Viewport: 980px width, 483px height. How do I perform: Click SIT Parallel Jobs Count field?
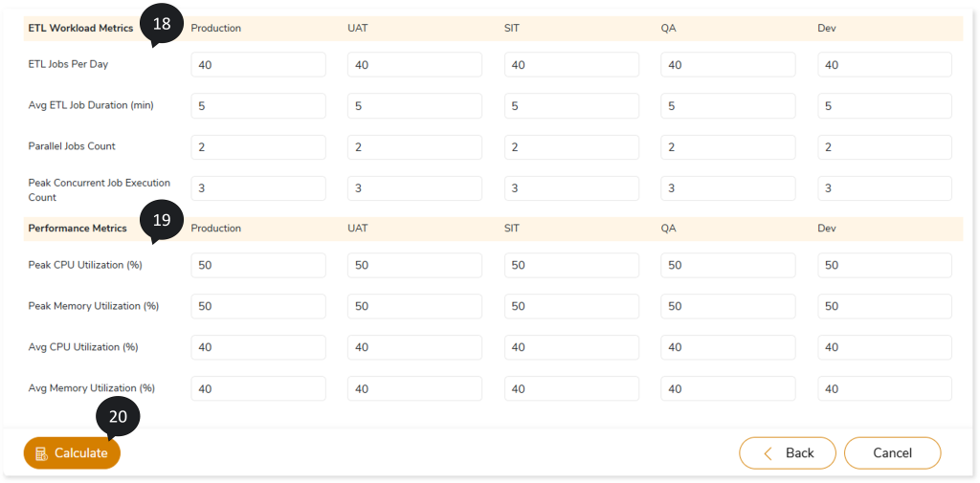[x=571, y=147]
